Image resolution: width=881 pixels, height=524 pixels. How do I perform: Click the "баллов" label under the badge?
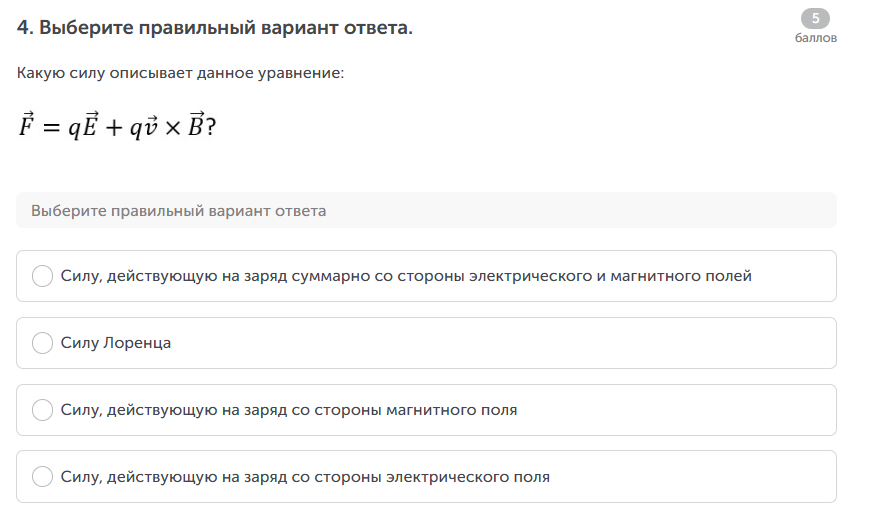click(x=815, y=38)
